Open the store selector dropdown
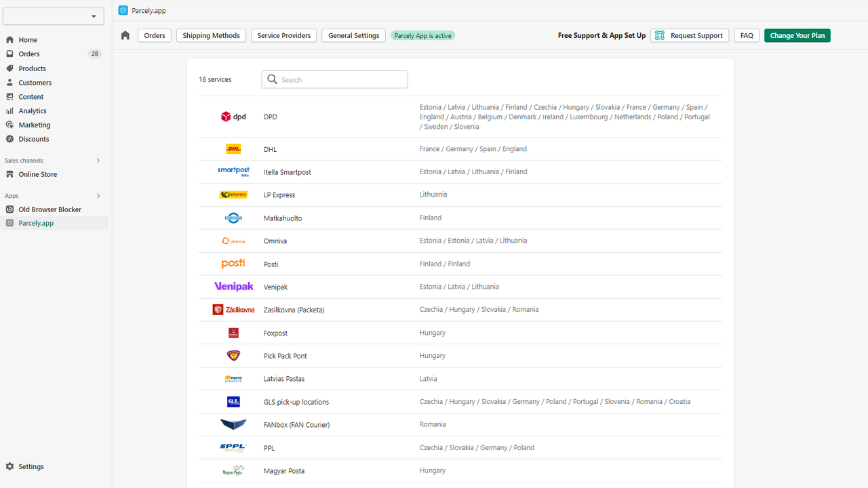868x488 pixels. coord(54,16)
